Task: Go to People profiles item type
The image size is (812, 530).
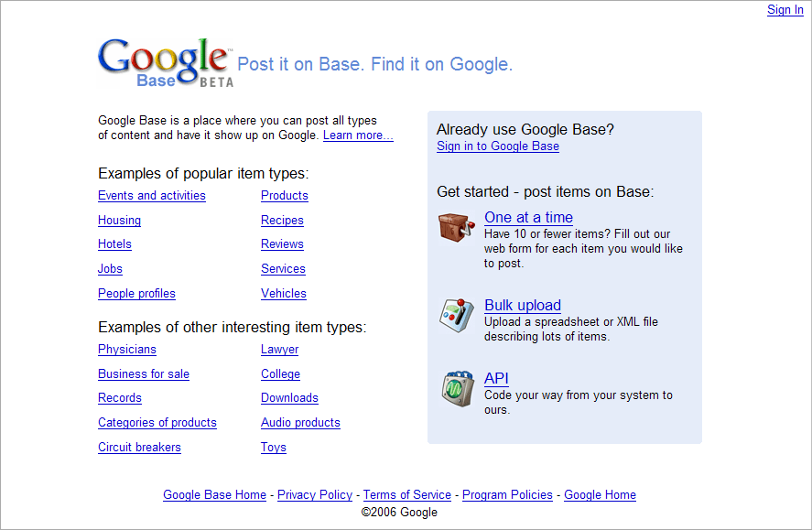Action: [136, 294]
